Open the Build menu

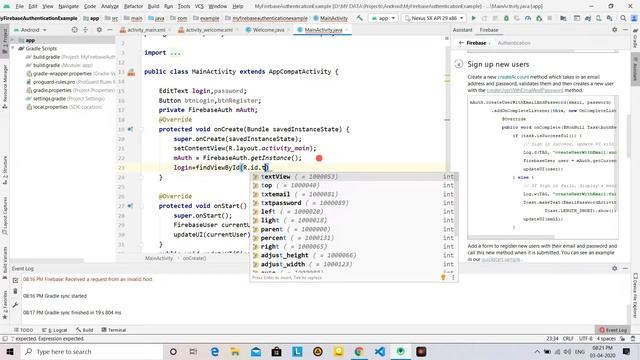click(x=153, y=6)
